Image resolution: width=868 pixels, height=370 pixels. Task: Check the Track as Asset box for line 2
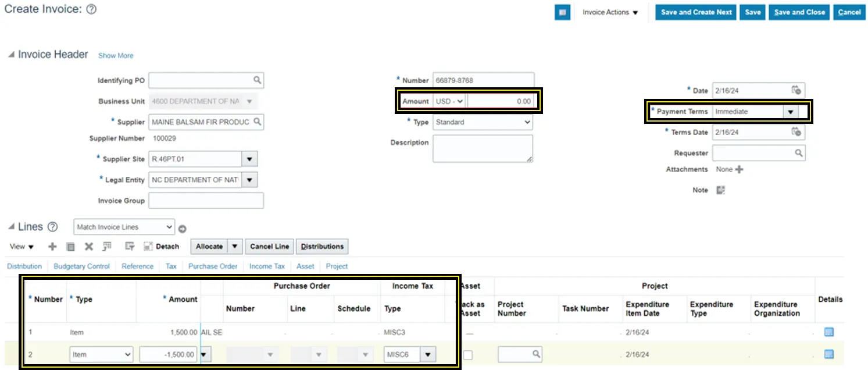[468, 355]
